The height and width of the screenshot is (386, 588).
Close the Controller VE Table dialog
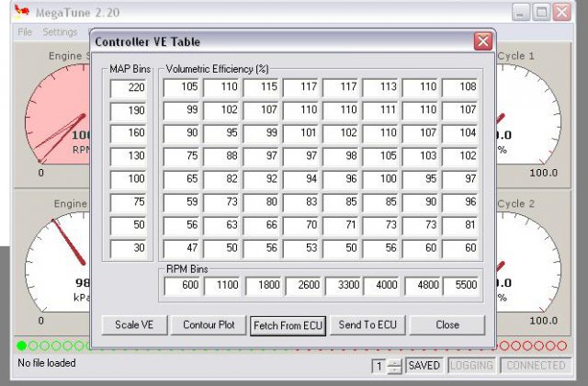[482, 41]
